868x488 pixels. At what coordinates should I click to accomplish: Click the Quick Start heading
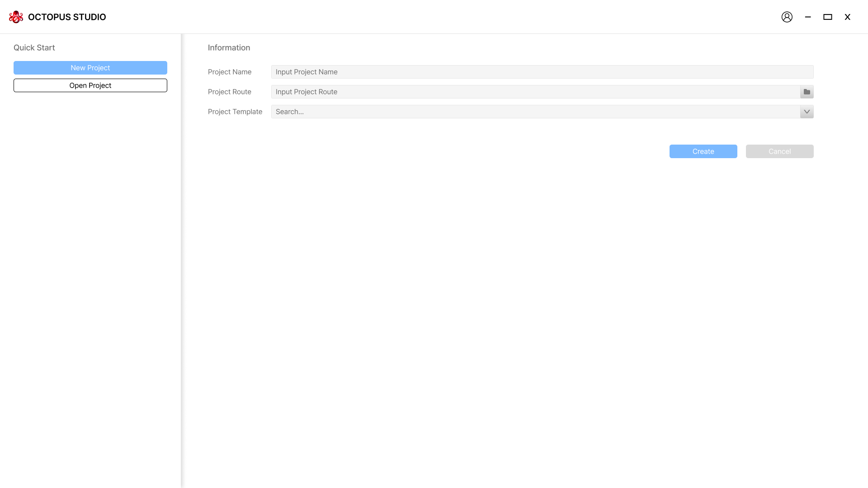click(x=34, y=47)
